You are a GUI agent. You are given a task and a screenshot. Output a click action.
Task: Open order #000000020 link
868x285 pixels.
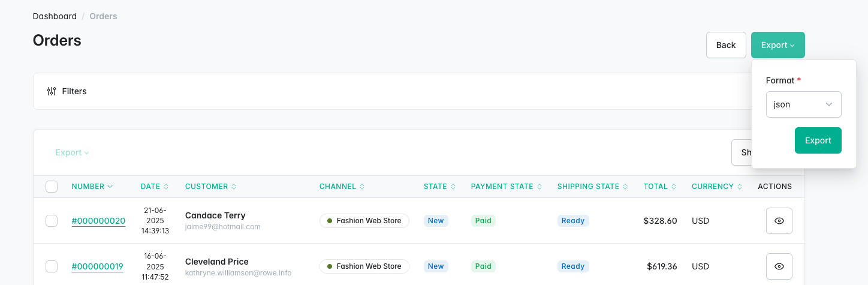coord(98,221)
